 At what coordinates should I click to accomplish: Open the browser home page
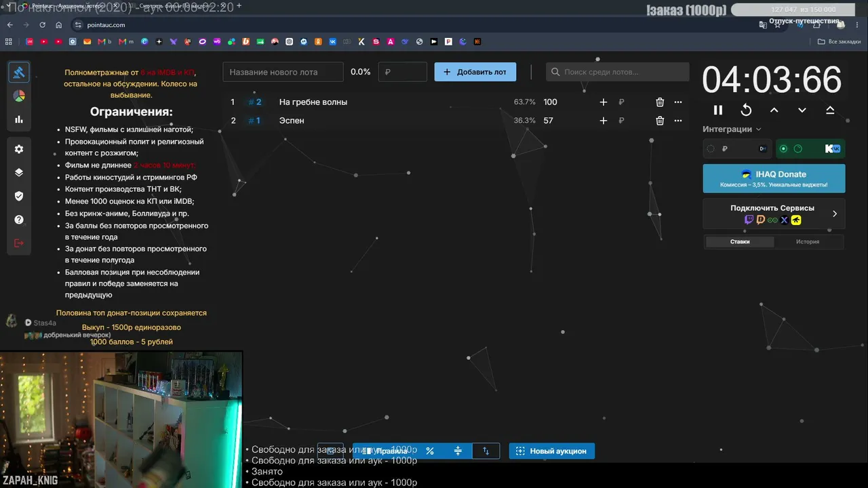(x=59, y=25)
